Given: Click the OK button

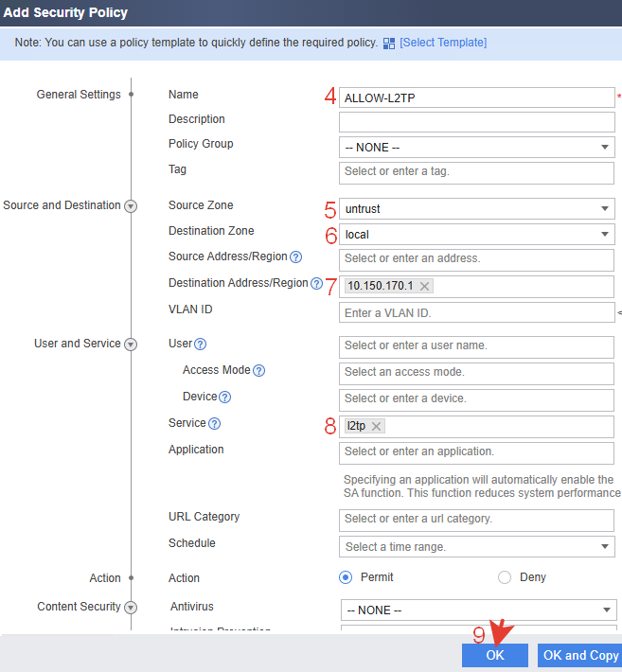Looking at the screenshot, I should (x=495, y=655).
